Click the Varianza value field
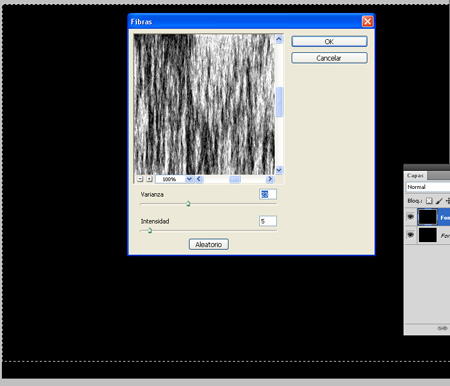 coord(268,194)
